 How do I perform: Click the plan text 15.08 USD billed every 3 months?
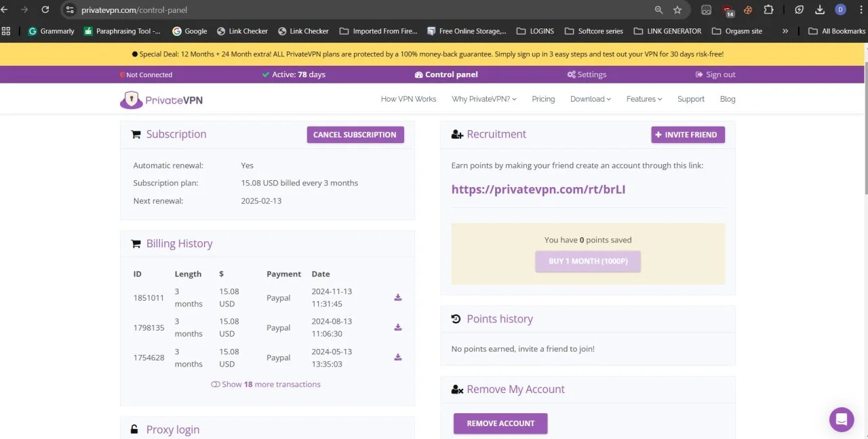tap(299, 183)
